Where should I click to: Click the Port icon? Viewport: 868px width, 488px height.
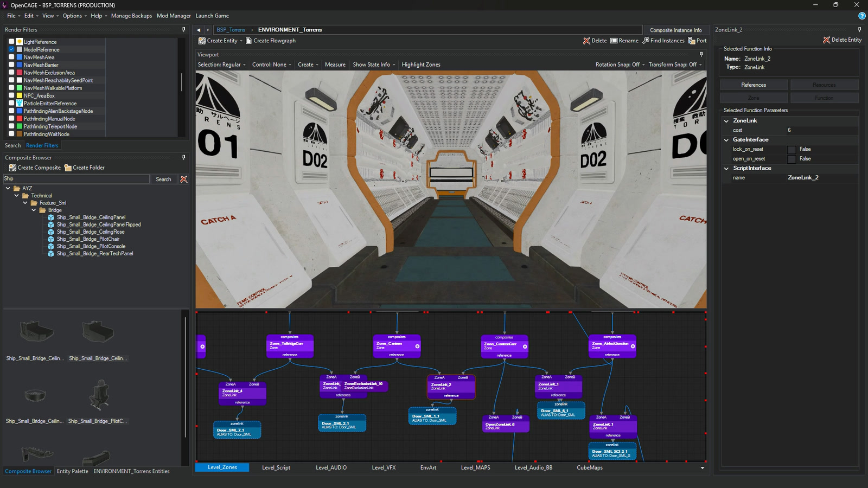[x=692, y=41]
